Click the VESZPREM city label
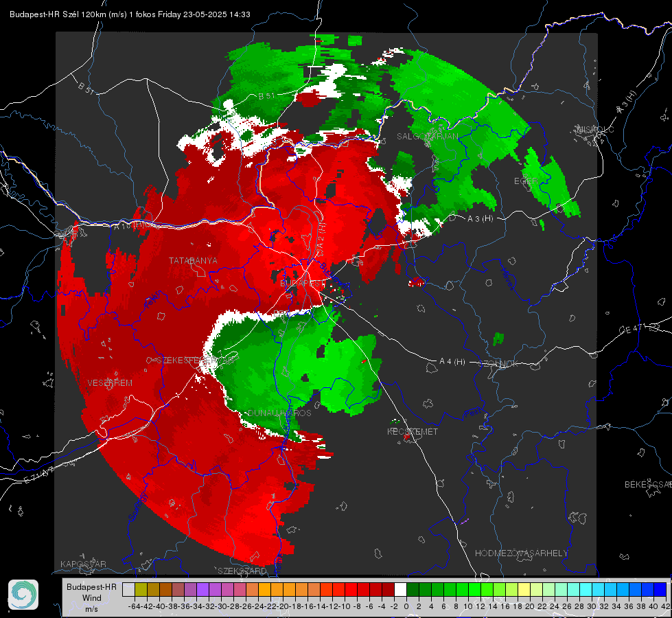 110,383
